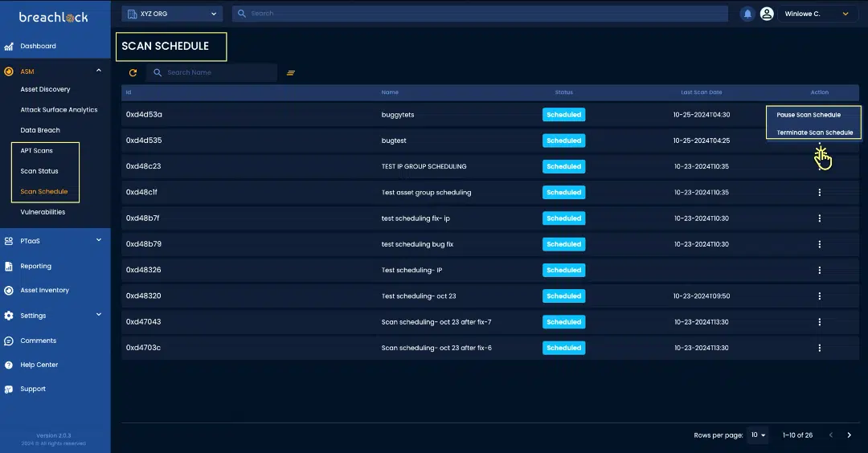Open actions menu for Test asset group scheduling
868x453 pixels.
coord(820,193)
